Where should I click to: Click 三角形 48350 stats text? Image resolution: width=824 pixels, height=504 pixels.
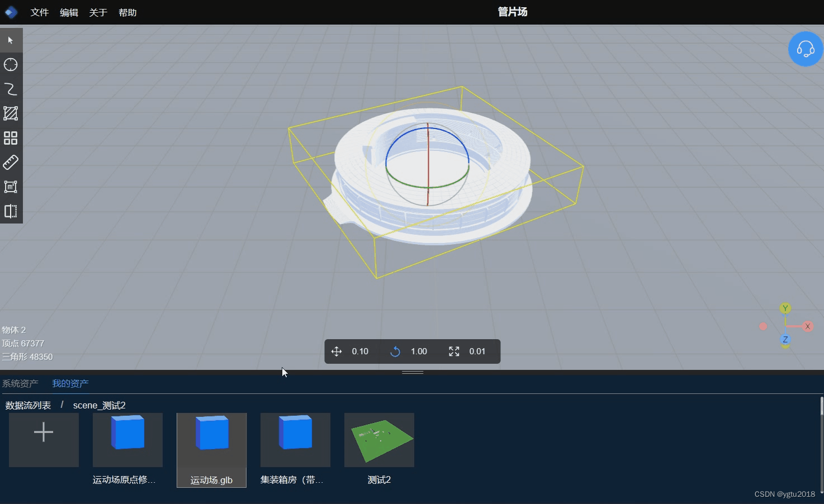pos(27,357)
